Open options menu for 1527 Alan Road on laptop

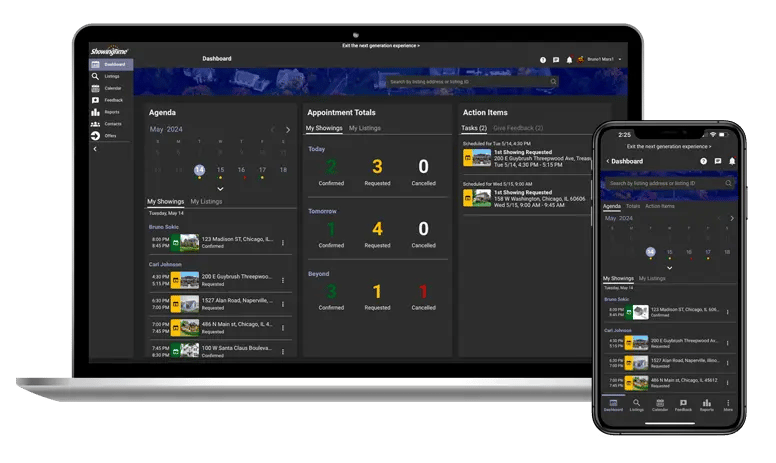pyautogui.click(x=283, y=304)
